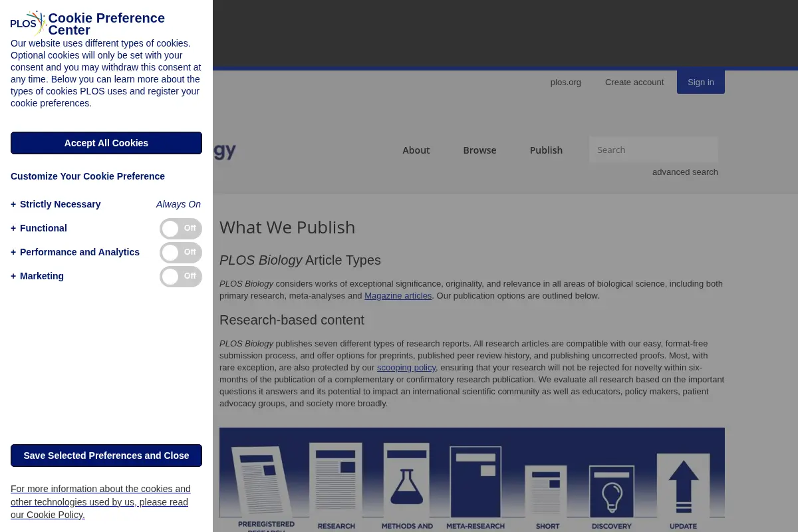Click the partially hidden PLOS Biology logo
Screen dimensions: 798x532
(x=225, y=151)
